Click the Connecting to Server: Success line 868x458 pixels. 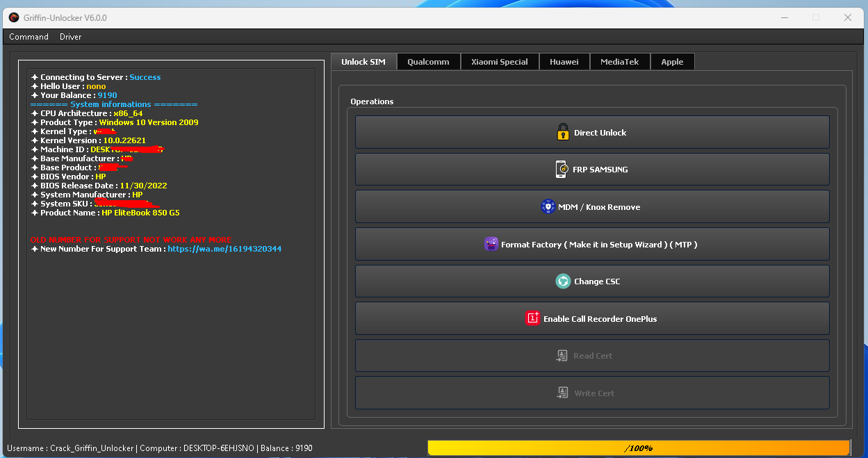point(96,77)
